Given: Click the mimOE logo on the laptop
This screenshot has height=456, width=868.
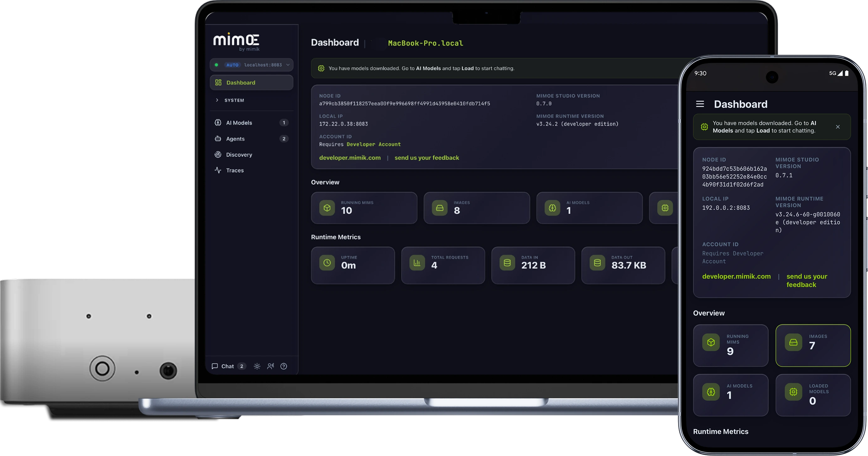Looking at the screenshot, I should (x=236, y=41).
